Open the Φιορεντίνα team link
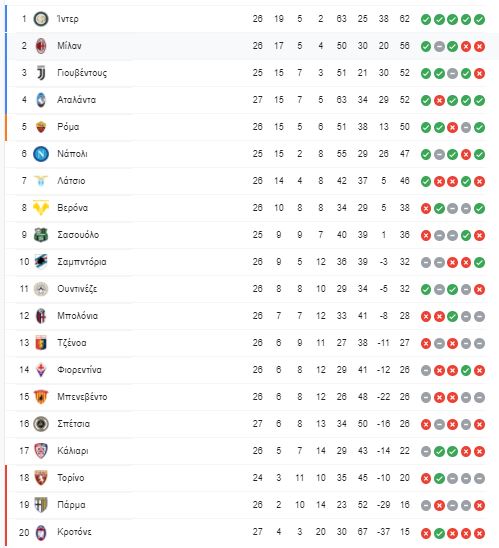This screenshot has height=548, width=499. click(x=79, y=370)
